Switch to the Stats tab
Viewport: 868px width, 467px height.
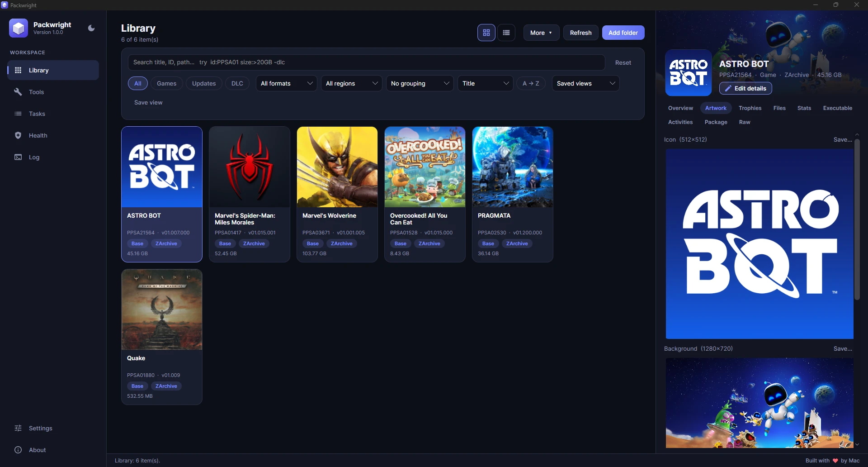pos(804,108)
